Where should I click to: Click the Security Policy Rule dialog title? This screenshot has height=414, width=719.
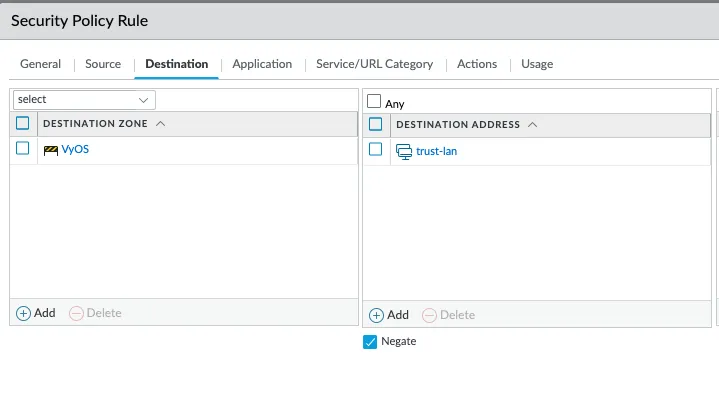[79, 21]
